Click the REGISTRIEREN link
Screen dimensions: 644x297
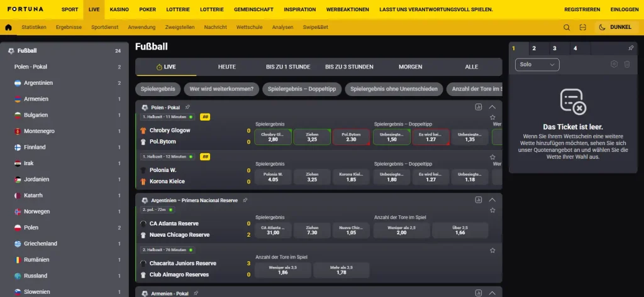(x=582, y=9)
